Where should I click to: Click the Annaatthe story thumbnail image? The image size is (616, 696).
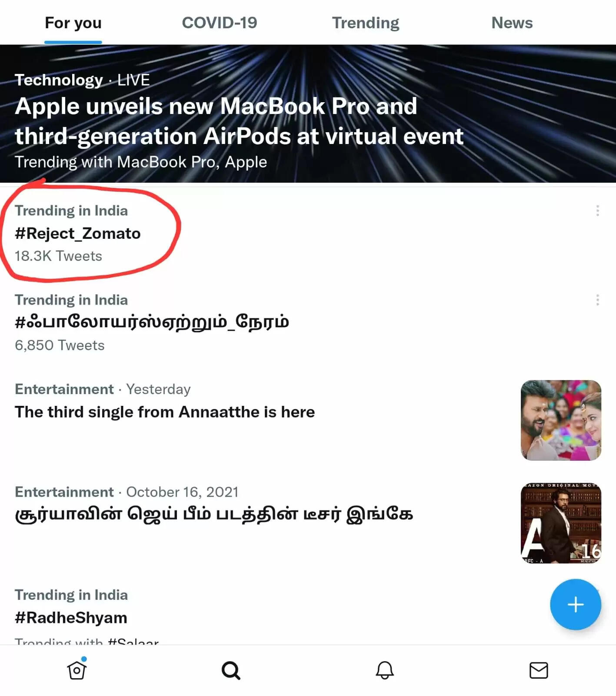[x=561, y=420]
